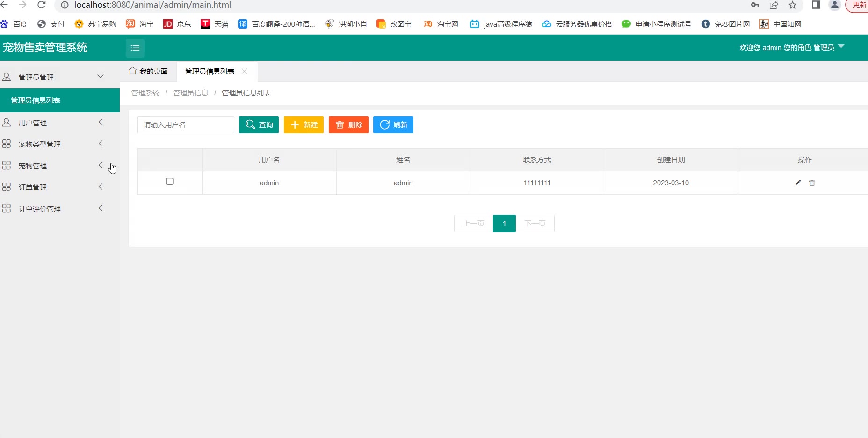This screenshot has height=438, width=868.
Task: Open the 申请小程序测试号 bookmark
Action: click(x=656, y=24)
